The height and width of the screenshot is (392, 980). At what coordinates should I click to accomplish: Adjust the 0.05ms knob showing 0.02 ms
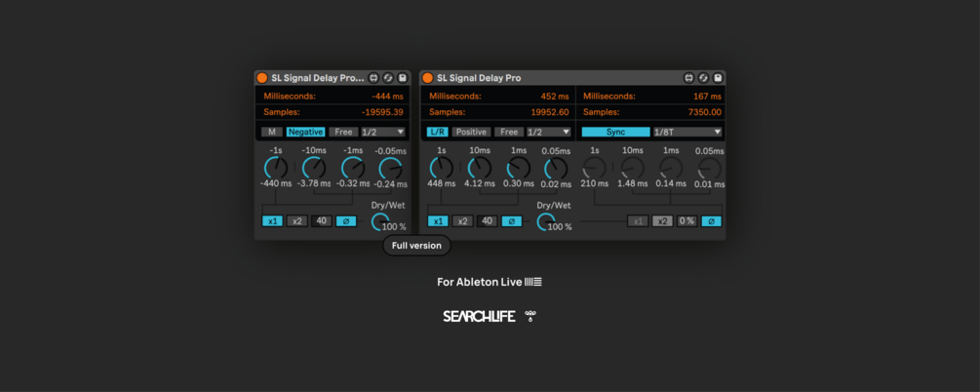coord(556,168)
